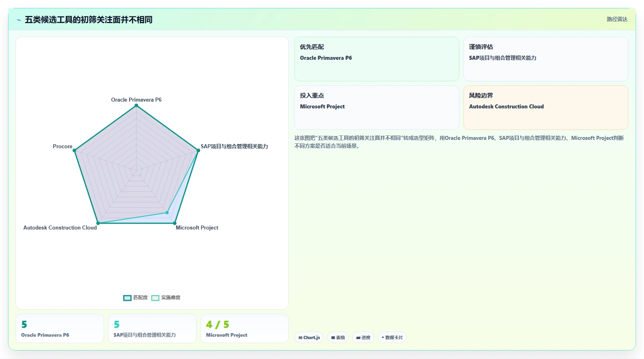644x359 pixels.
Task: Click the 表格 tag chip
Action: [338, 337]
